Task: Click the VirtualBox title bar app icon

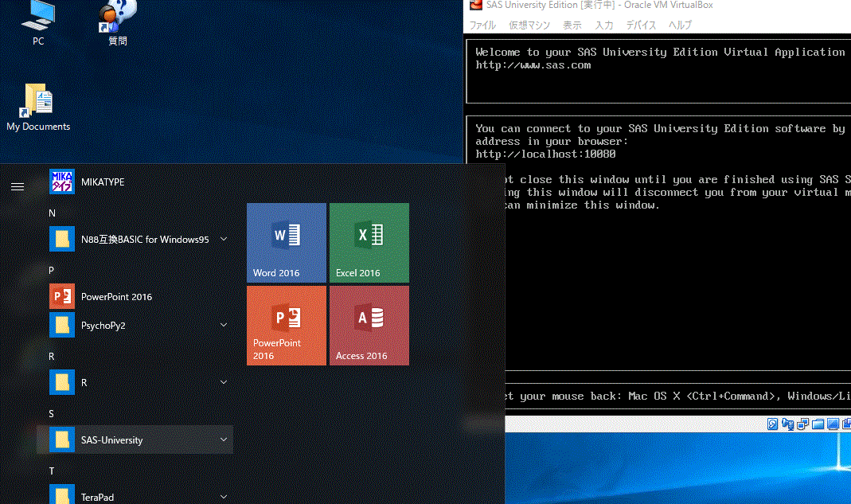Action: [x=476, y=5]
